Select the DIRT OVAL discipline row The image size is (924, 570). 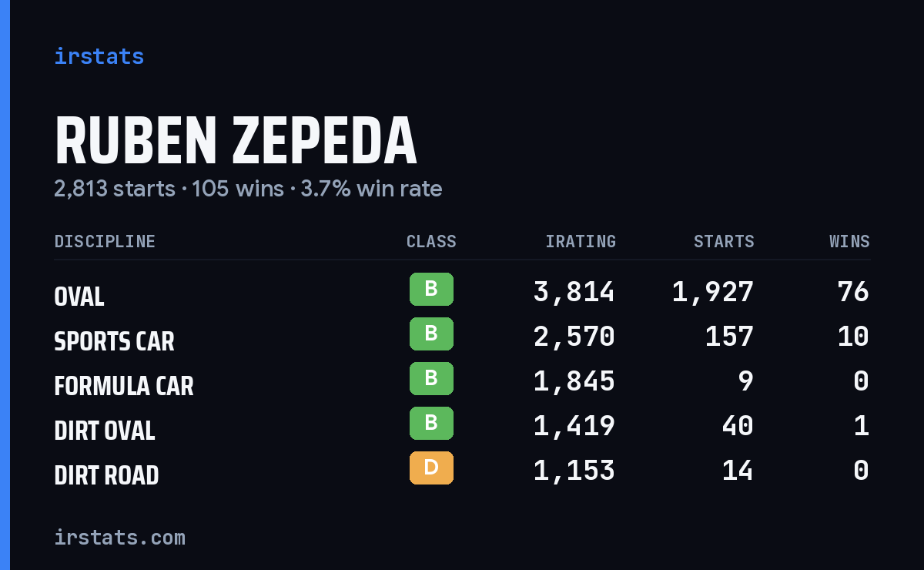pos(462,426)
